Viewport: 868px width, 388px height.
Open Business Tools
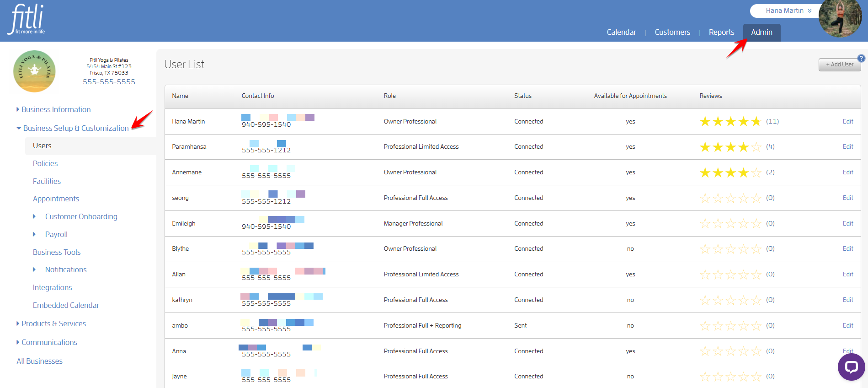[57, 252]
